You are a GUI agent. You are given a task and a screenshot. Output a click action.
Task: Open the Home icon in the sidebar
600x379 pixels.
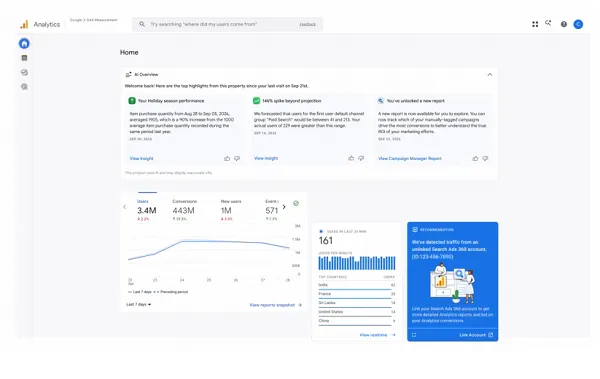[24, 44]
